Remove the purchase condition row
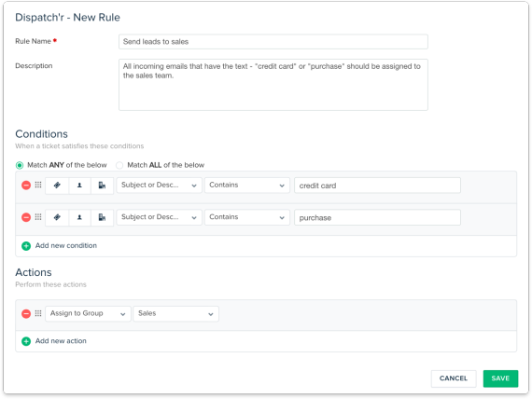Viewport: 532px width, 399px height. click(x=26, y=217)
